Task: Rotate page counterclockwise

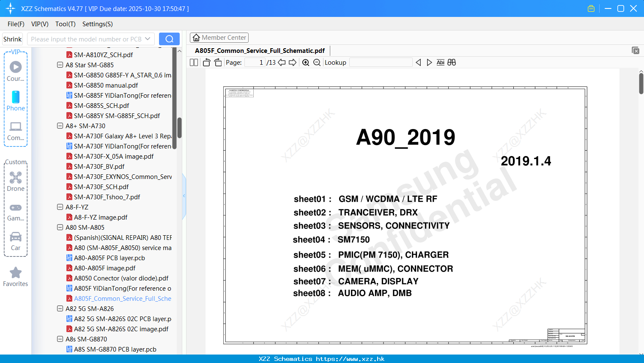Action: coord(207,63)
